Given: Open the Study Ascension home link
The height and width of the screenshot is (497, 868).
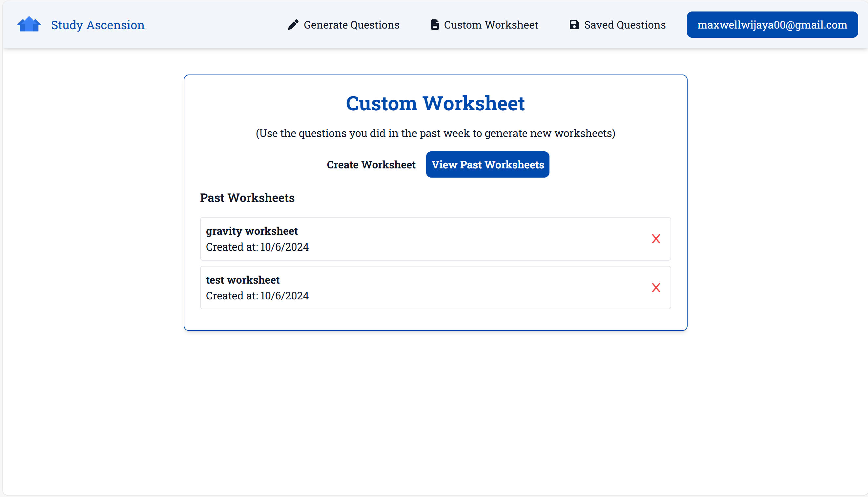Looking at the screenshot, I should [x=97, y=25].
